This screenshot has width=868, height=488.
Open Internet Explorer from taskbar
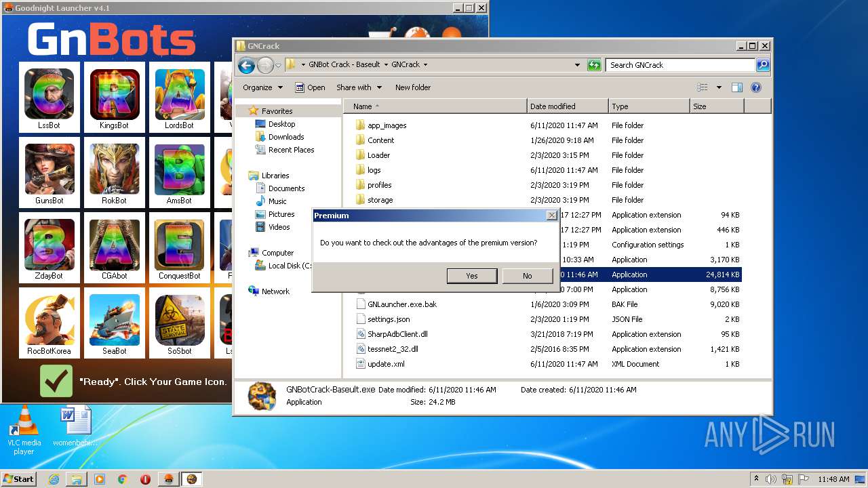[x=54, y=479]
